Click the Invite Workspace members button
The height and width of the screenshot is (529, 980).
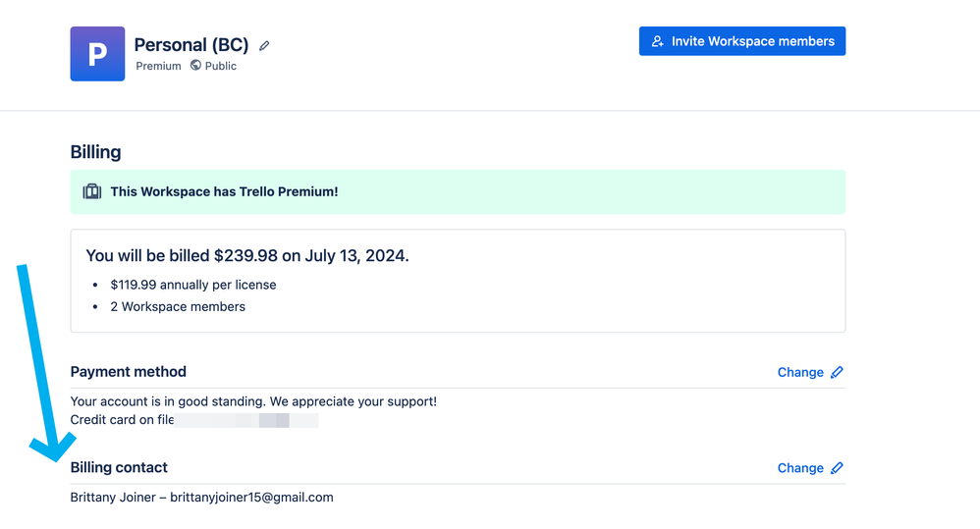[742, 41]
